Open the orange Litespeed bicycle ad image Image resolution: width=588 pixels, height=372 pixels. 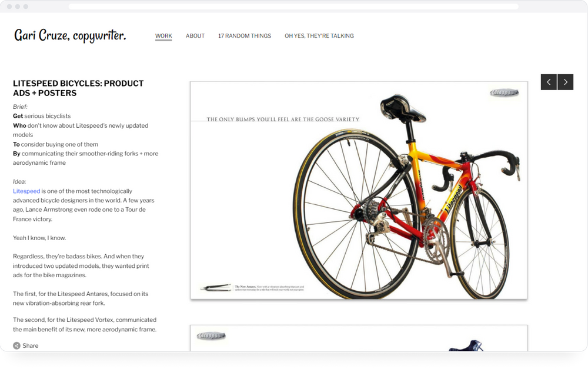click(x=359, y=190)
